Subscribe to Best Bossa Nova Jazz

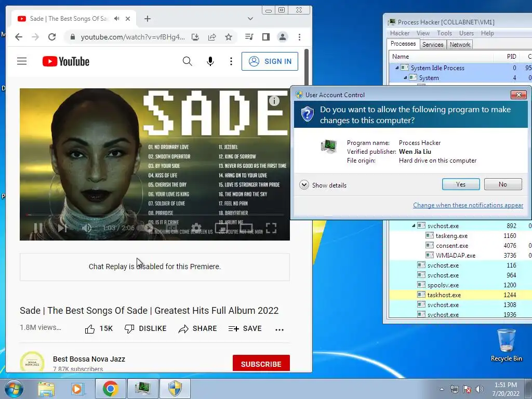click(x=261, y=364)
